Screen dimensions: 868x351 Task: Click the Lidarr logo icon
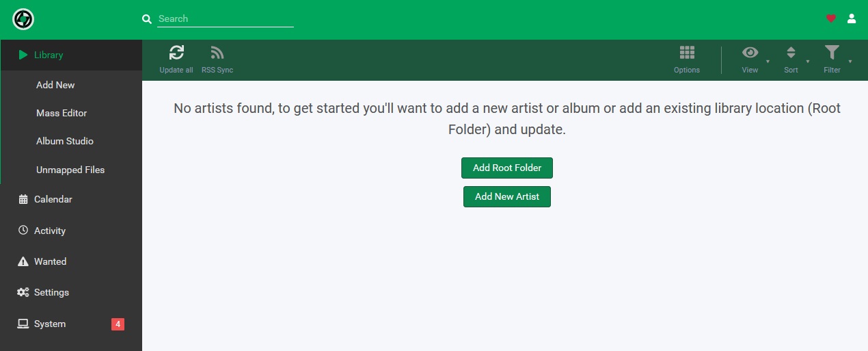[x=23, y=19]
